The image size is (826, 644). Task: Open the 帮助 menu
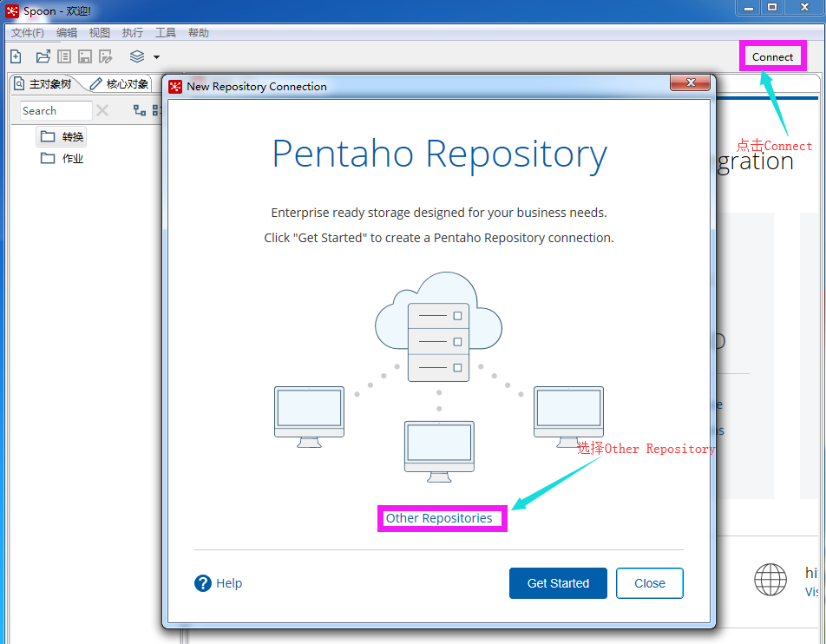click(x=199, y=33)
